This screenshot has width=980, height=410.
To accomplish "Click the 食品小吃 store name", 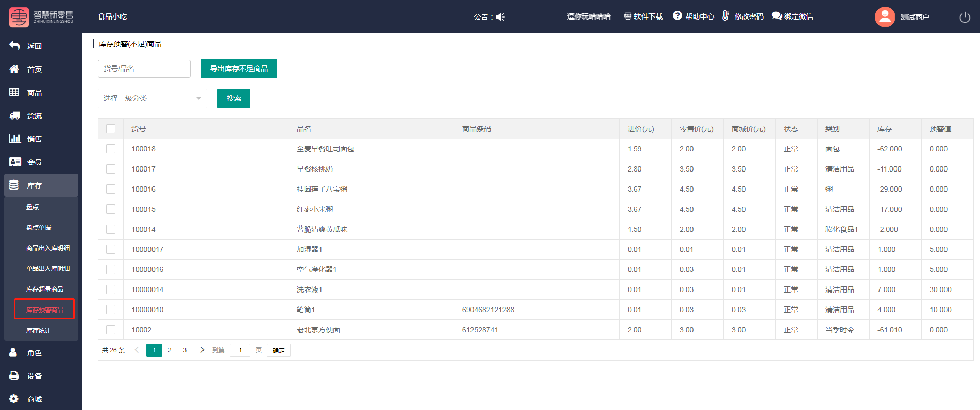I will [112, 16].
